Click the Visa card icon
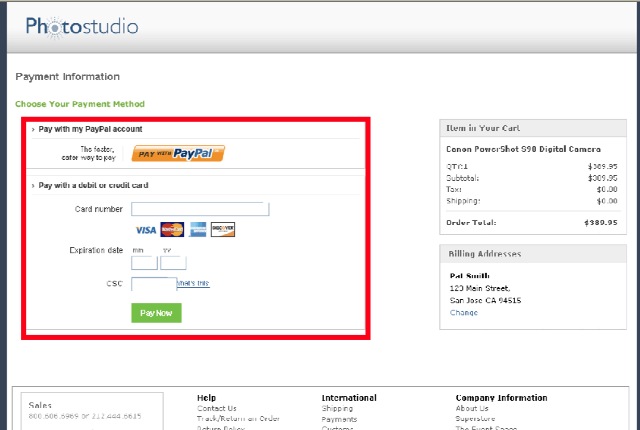640x430 pixels. click(146, 230)
